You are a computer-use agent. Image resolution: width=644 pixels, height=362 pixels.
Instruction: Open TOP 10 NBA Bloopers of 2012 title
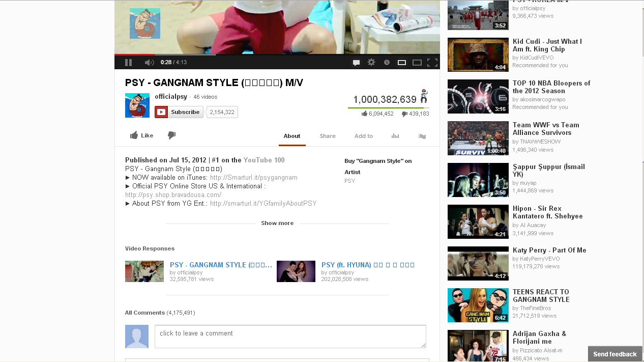point(551,87)
